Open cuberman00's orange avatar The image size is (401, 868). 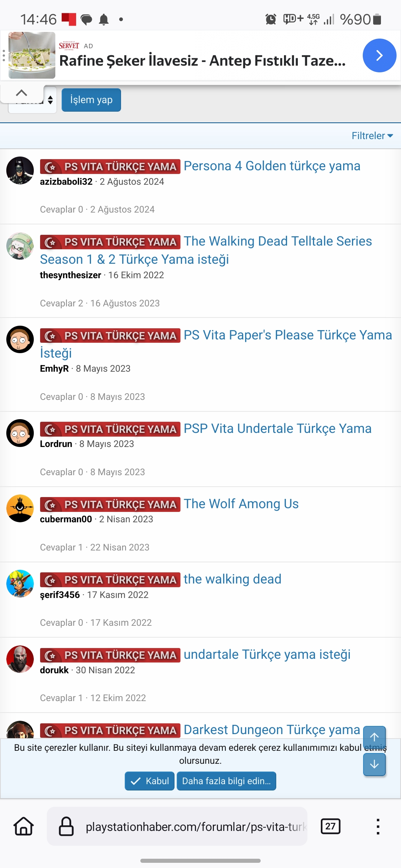[20, 509]
